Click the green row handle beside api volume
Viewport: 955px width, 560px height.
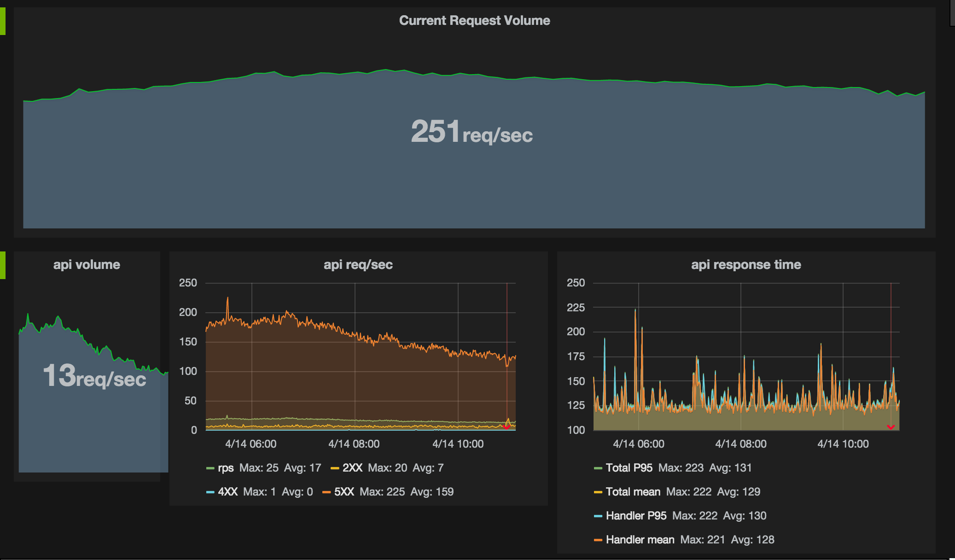coord(2,265)
